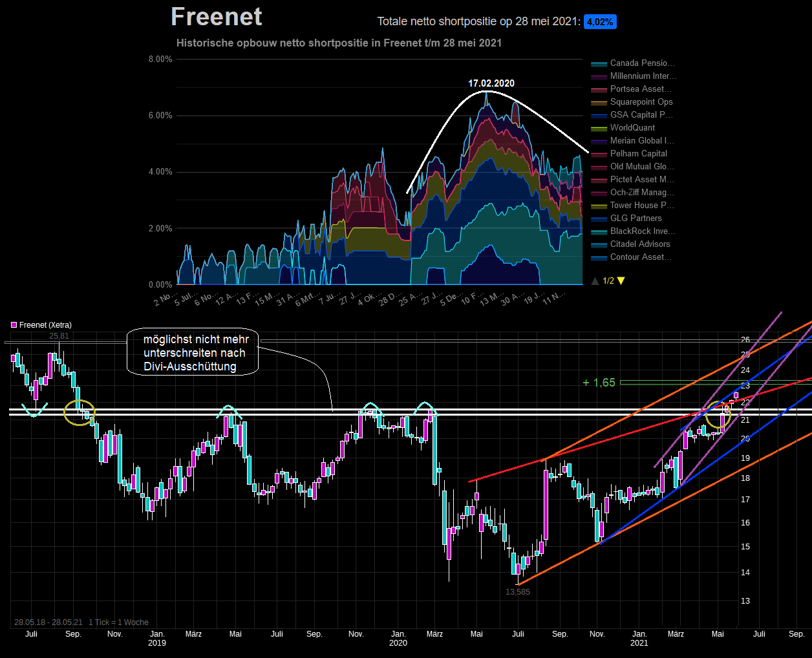Click the 17.02.2020 peak date annotation

(491, 83)
